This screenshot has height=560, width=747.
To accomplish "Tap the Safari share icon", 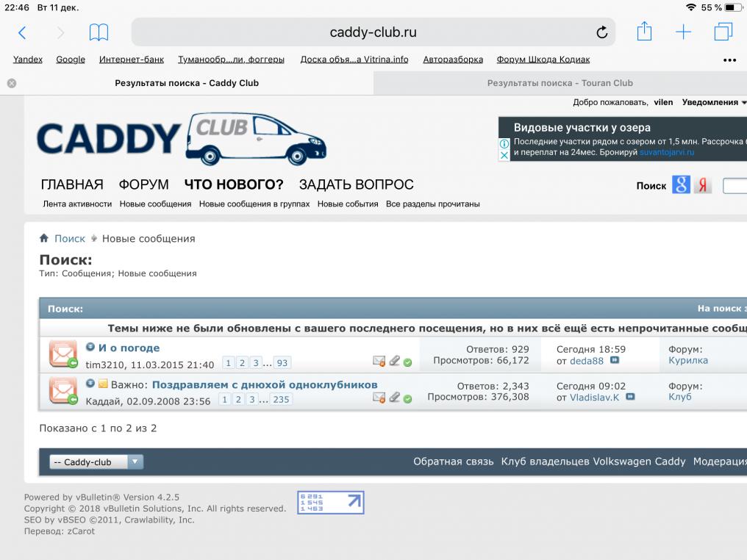I will [644, 32].
